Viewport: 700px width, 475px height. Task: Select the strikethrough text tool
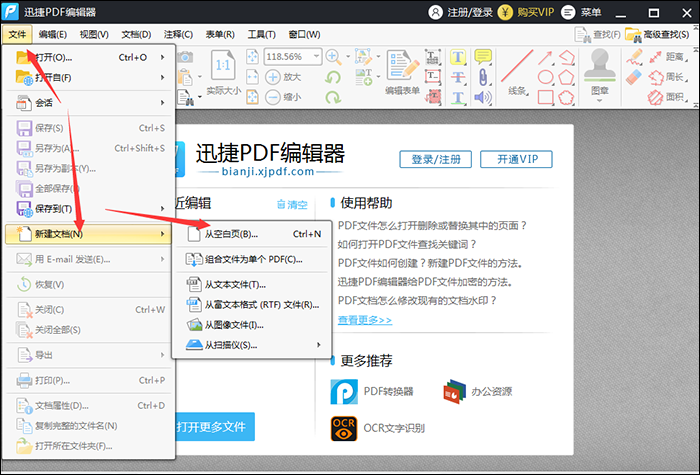coord(458,77)
